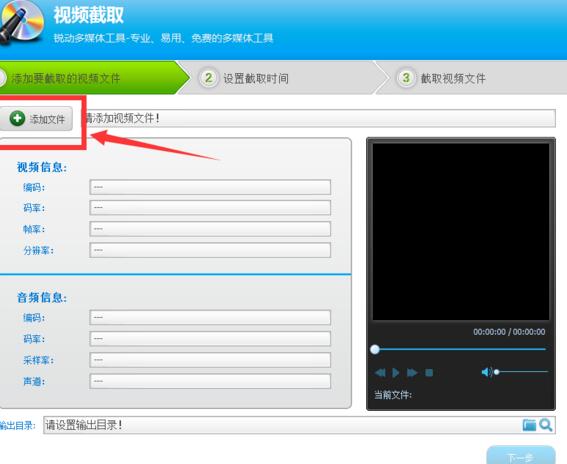
Task: Click the 采样率 field
Action: [210, 360]
